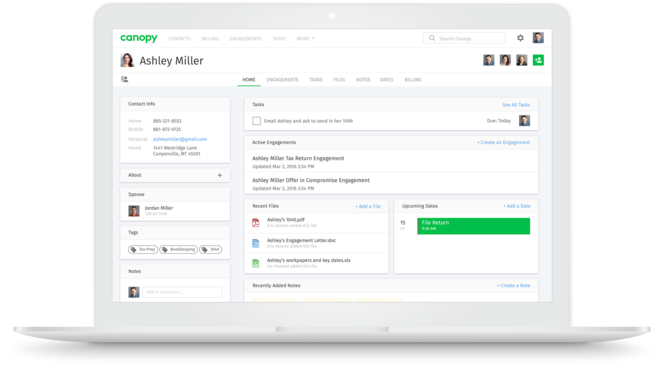Click the green File Return date block
659x365 pixels.
tap(473, 226)
